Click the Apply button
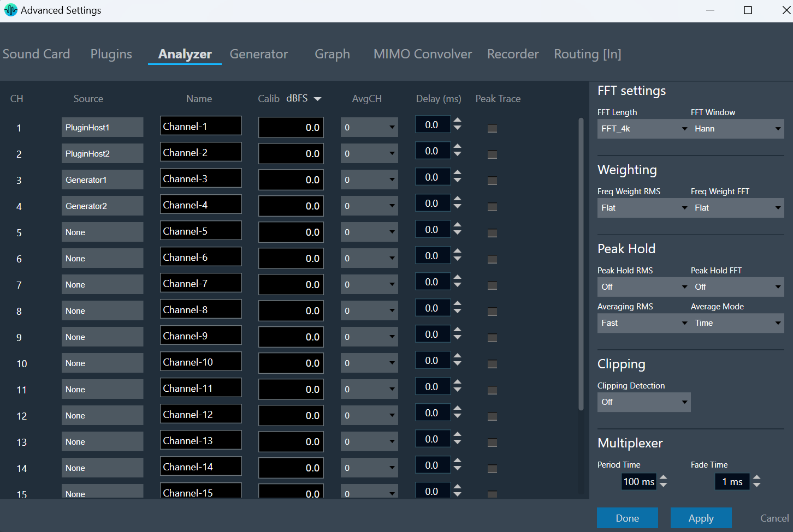Viewport: 793px width, 532px height. click(x=701, y=518)
